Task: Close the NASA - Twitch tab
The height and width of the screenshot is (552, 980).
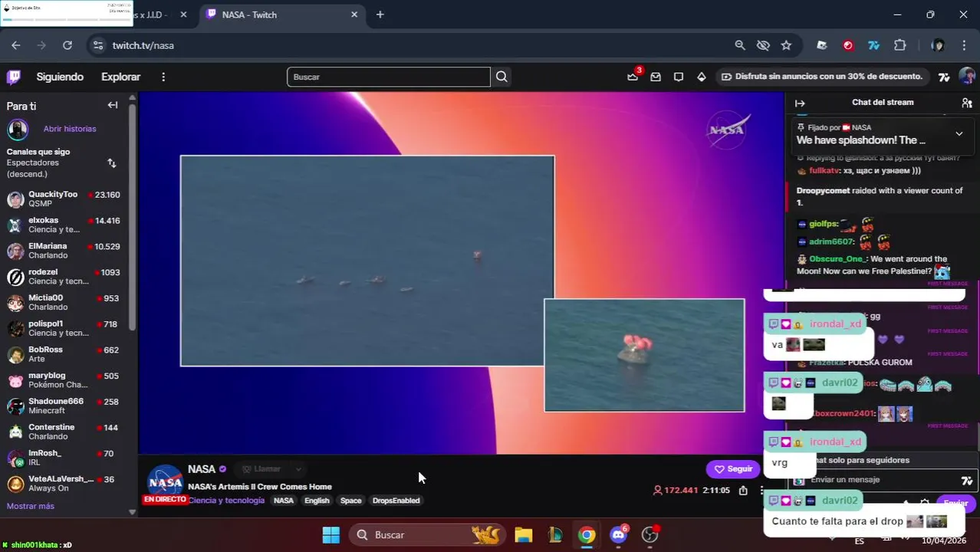Action: pyautogui.click(x=354, y=15)
